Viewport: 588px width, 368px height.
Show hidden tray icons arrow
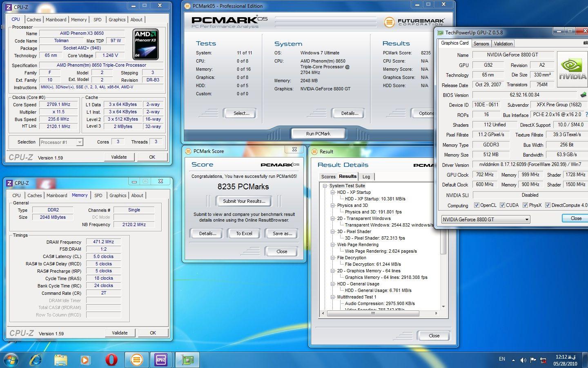click(x=513, y=360)
